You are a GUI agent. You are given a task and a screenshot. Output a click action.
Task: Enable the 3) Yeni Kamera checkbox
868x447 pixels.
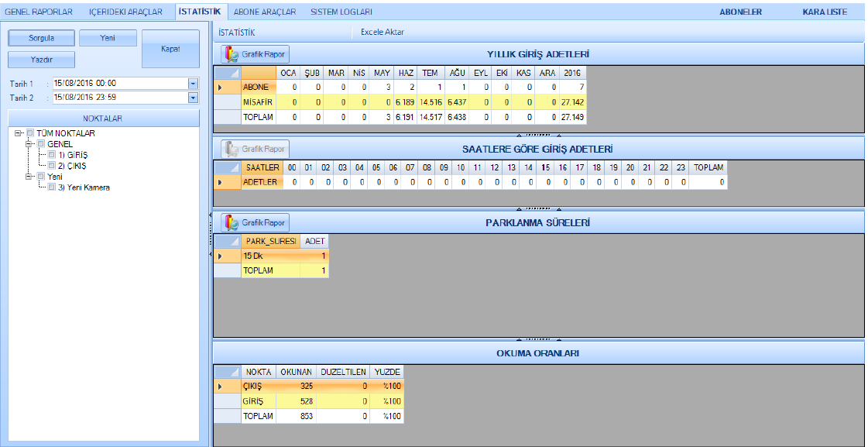53,187
